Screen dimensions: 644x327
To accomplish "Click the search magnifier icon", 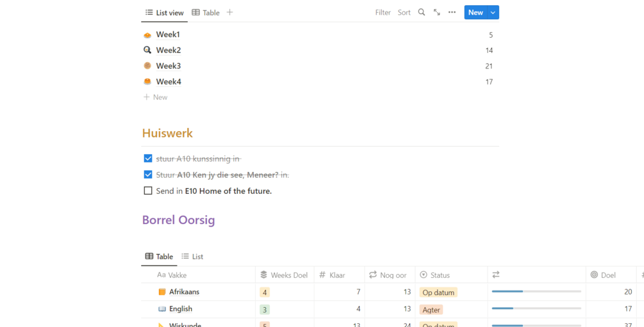I will [422, 12].
